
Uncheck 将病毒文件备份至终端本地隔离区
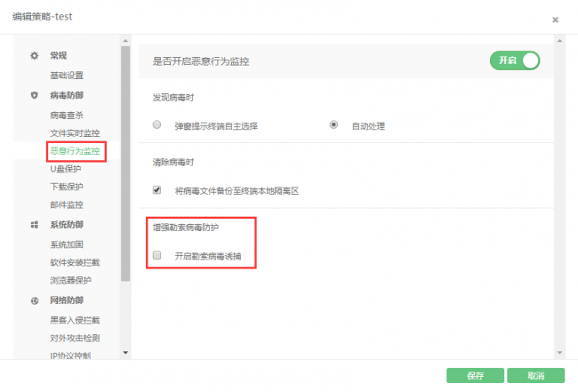point(157,189)
